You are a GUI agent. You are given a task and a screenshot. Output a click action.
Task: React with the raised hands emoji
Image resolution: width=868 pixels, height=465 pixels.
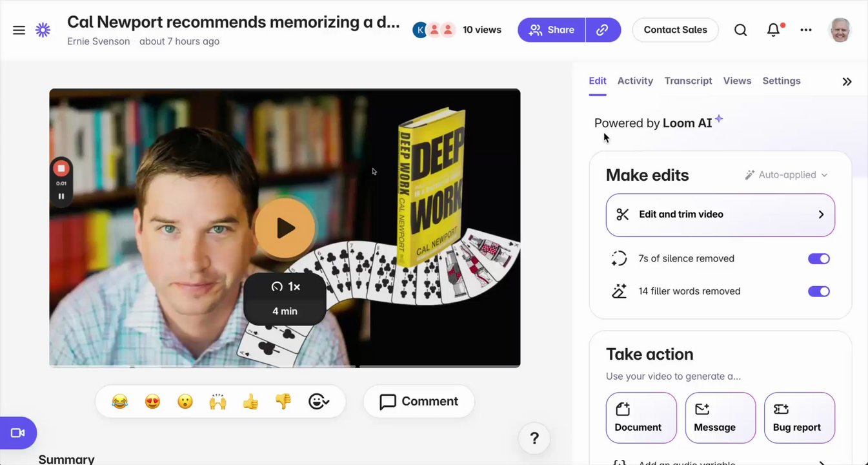click(x=218, y=401)
